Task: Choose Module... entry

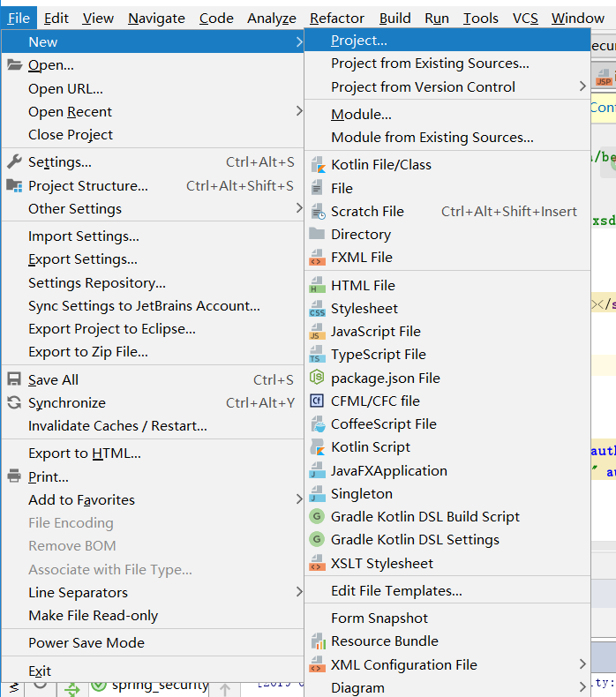Action: [447, 114]
